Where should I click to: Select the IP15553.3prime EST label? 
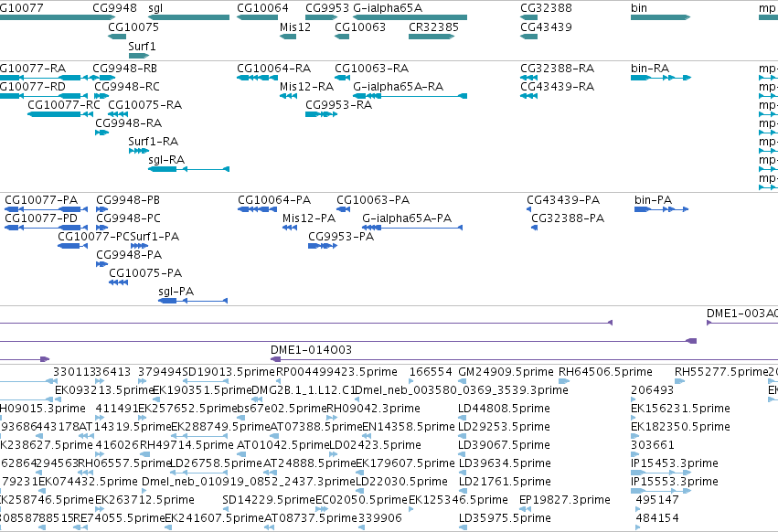pyautogui.click(x=675, y=482)
